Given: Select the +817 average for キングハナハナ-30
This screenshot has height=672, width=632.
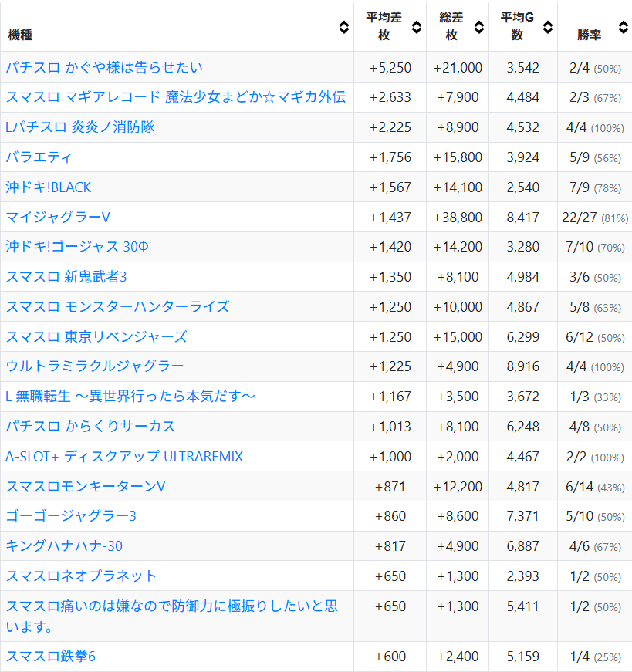Looking at the screenshot, I should coord(390,546).
